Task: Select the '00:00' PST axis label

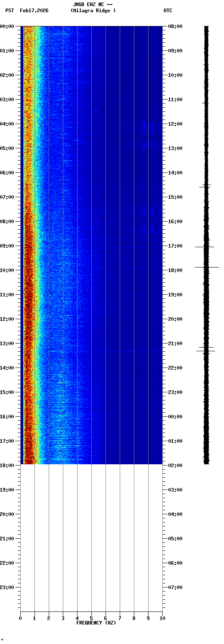Action: pos(6,26)
